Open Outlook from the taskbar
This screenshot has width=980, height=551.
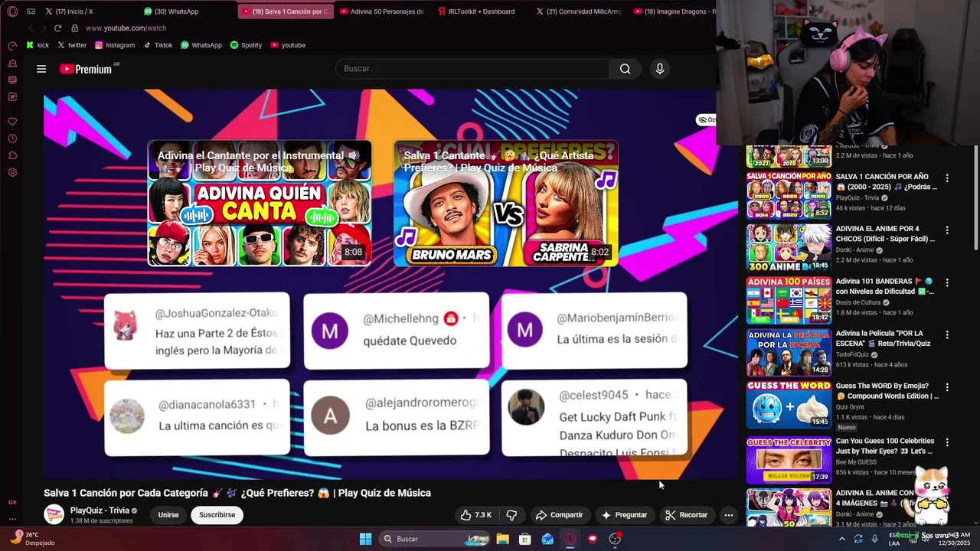click(x=547, y=539)
